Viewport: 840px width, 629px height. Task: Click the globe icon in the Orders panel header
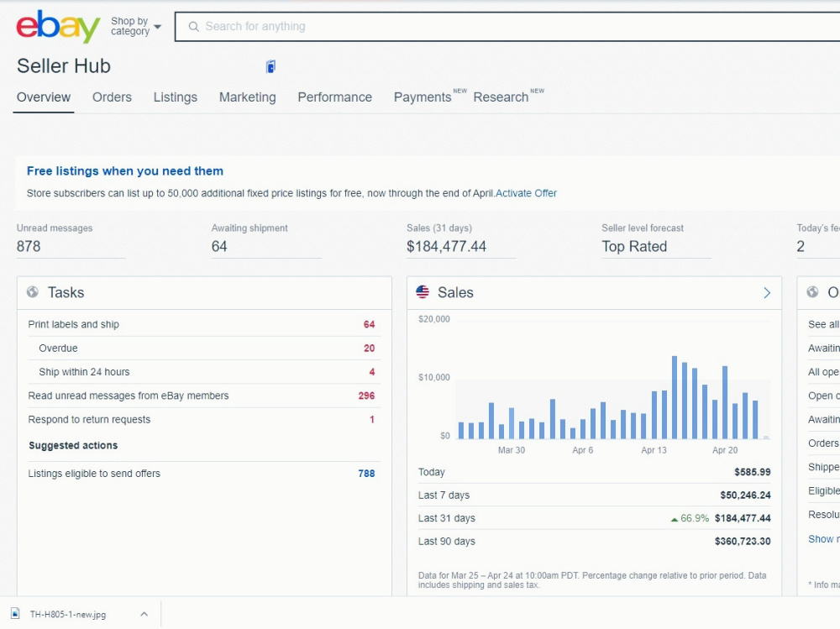click(x=812, y=292)
